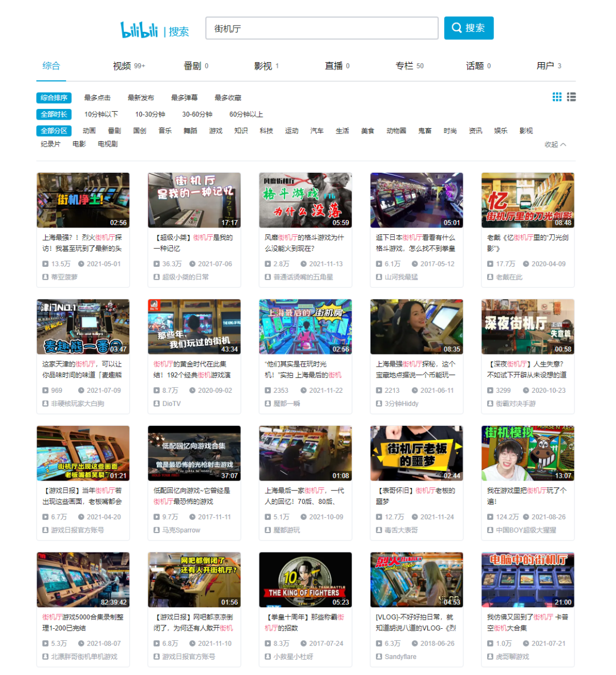
Task: Open the 街机厅老板的噩梦 video thumbnail
Action: click(416, 453)
